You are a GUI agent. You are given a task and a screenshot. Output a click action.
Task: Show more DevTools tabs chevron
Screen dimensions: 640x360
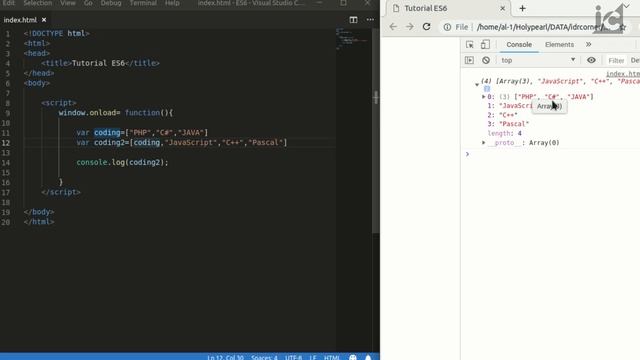(588, 44)
